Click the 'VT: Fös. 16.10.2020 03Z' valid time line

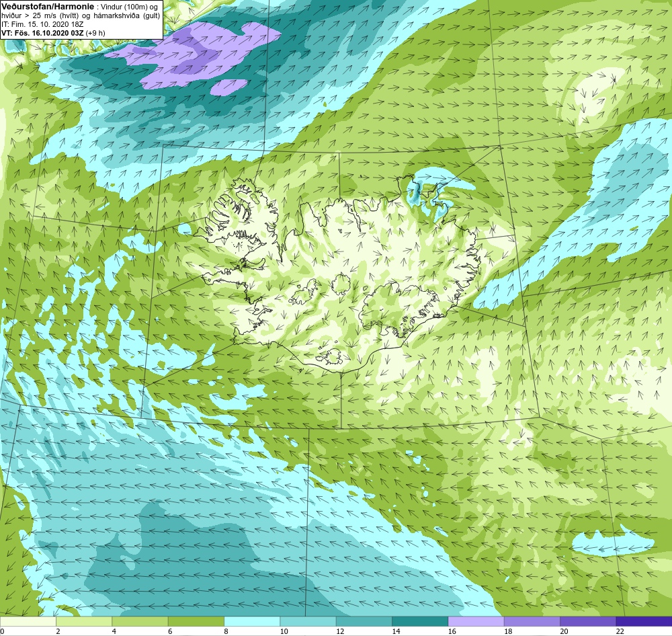tap(43, 33)
